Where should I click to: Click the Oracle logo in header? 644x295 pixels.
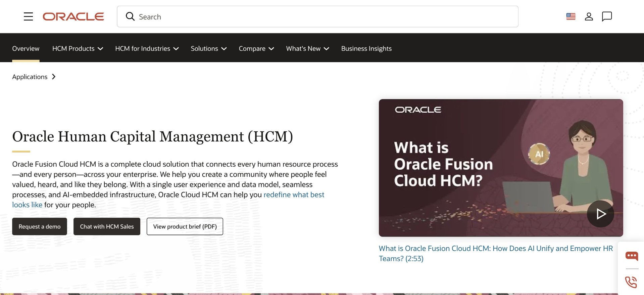click(73, 16)
